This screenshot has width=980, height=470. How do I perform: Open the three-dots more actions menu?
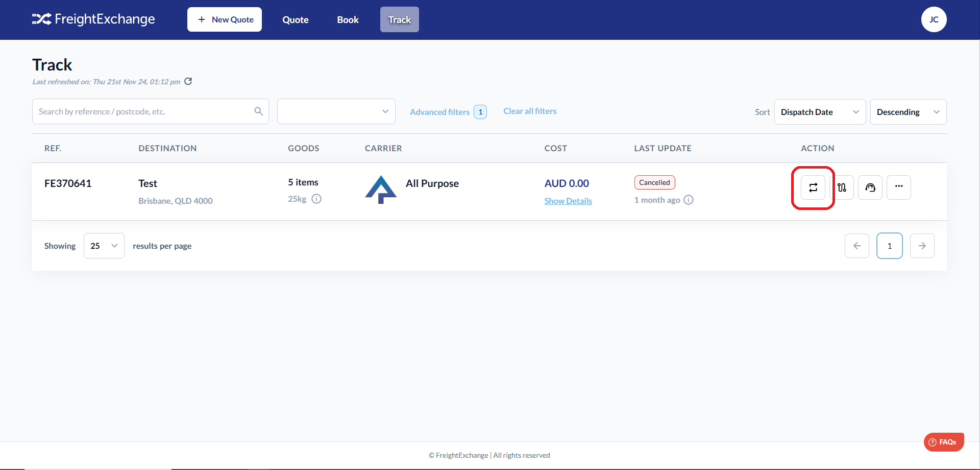click(899, 187)
